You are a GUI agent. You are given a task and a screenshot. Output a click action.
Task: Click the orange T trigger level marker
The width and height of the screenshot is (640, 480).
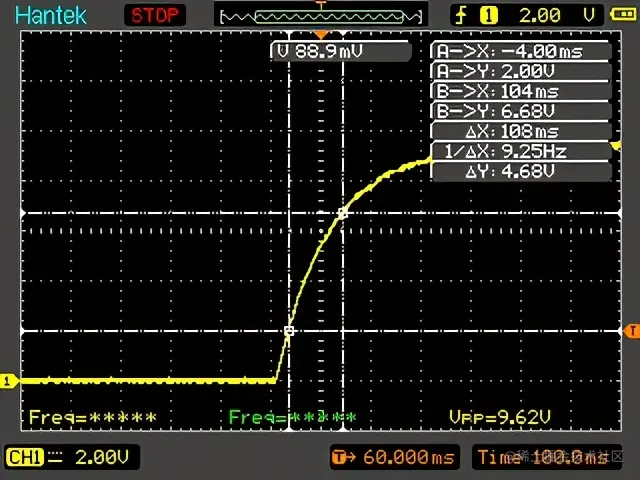[632, 331]
